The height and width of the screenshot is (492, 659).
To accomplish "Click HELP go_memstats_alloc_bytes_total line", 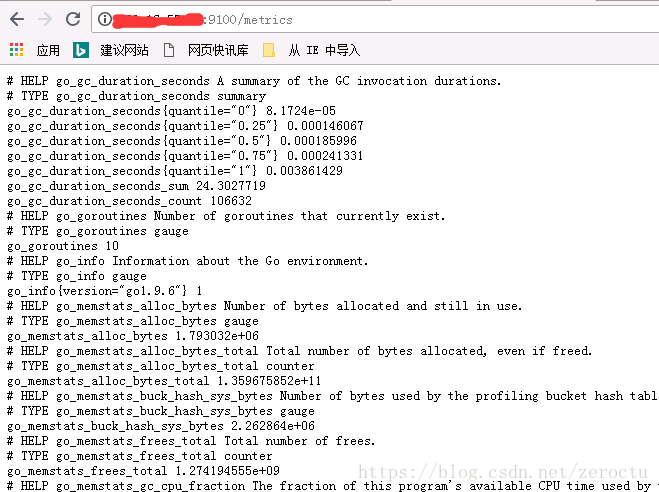I will click(x=299, y=351).
